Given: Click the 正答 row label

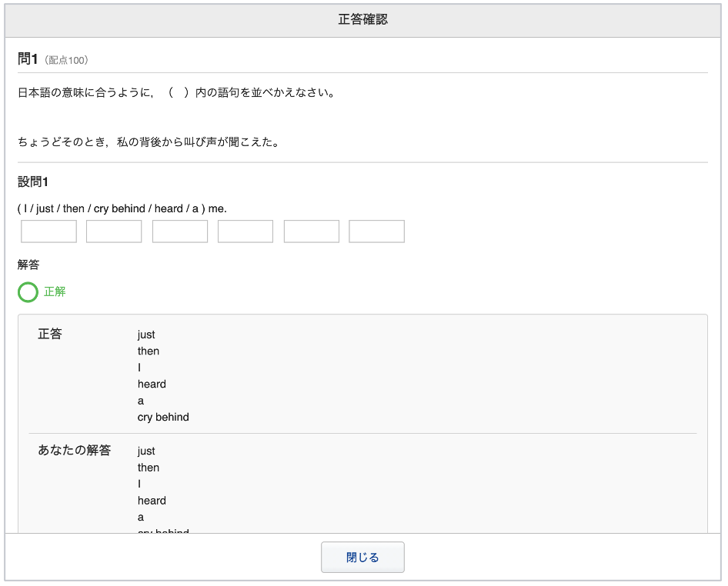Looking at the screenshot, I should pos(50,334).
